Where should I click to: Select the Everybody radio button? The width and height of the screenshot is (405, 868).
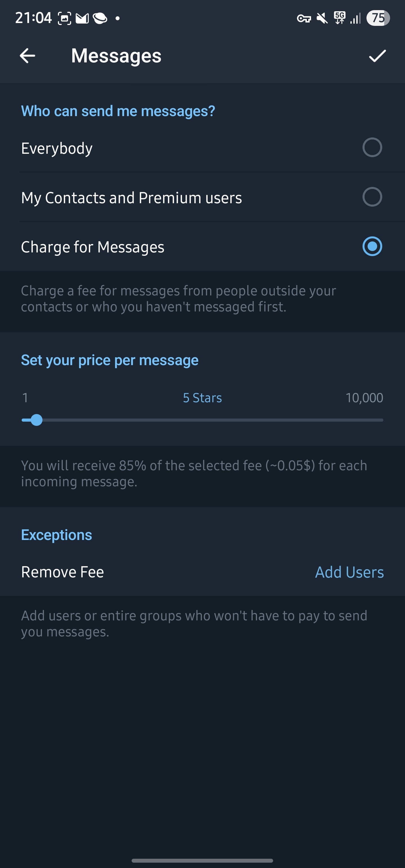(x=372, y=148)
